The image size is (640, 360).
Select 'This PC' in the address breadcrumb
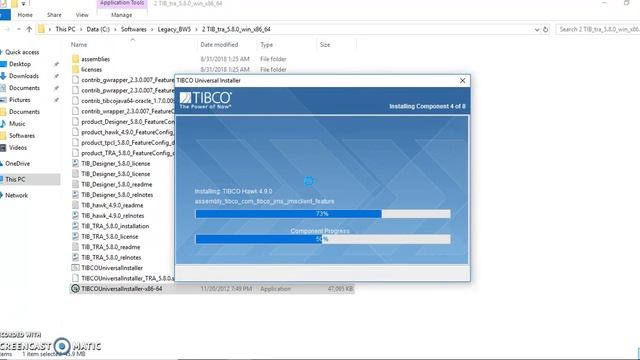click(65, 29)
